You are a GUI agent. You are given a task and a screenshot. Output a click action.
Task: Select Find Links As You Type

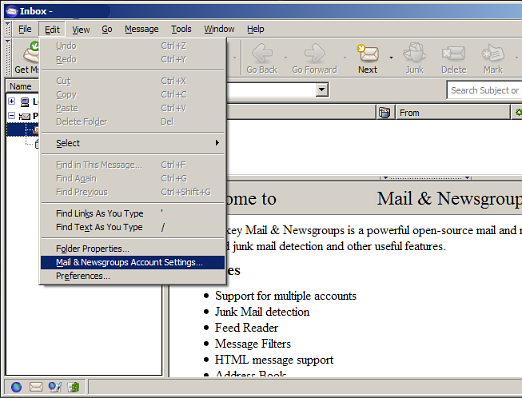(x=132, y=213)
